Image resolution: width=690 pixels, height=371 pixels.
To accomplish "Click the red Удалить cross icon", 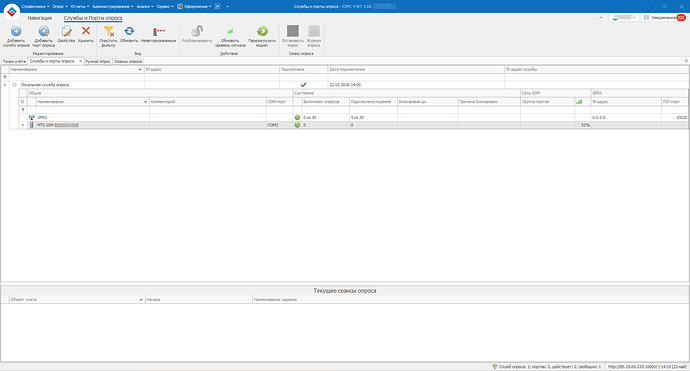I will pos(86,30).
